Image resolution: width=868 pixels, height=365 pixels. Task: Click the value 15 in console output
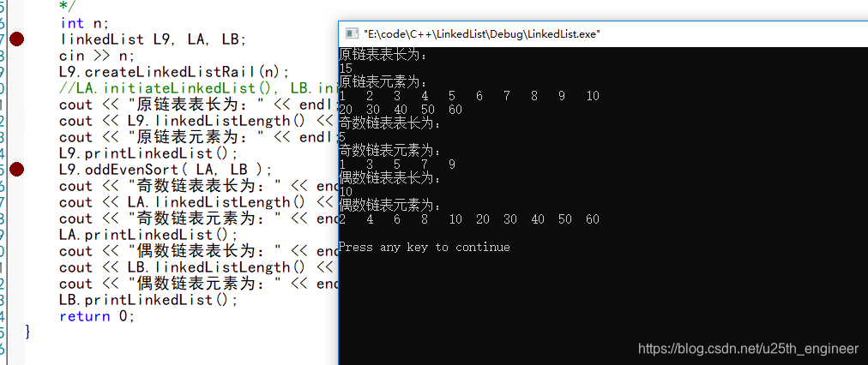(x=346, y=69)
